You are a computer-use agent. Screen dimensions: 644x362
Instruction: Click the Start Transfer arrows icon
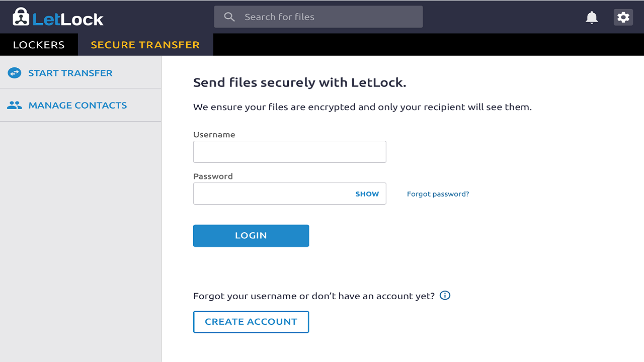tap(15, 73)
